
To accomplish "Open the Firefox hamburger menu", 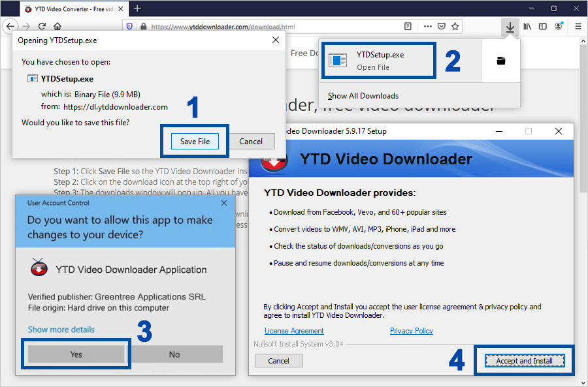I will click(578, 26).
